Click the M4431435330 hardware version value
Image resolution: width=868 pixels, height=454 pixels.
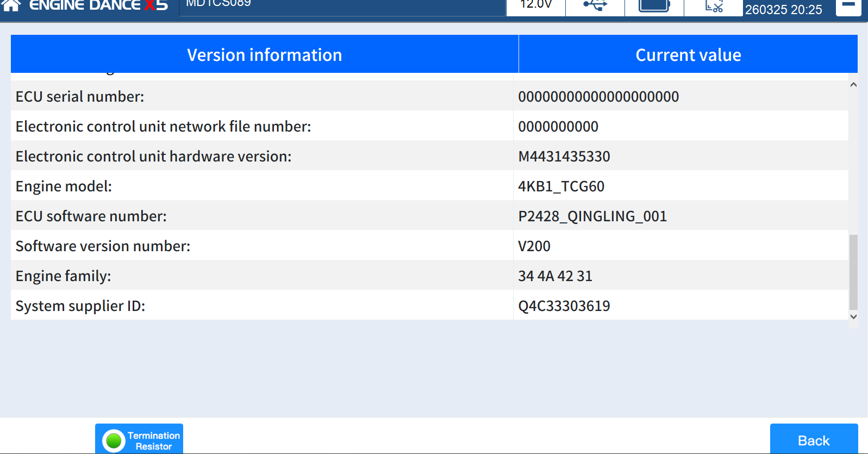pyautogui.click(x=564, y=157)
